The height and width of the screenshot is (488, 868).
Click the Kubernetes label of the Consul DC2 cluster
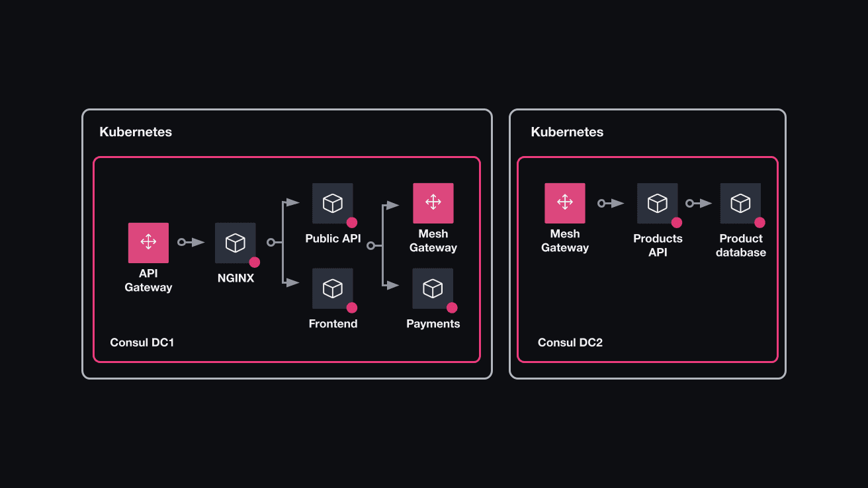pos(567,132)
